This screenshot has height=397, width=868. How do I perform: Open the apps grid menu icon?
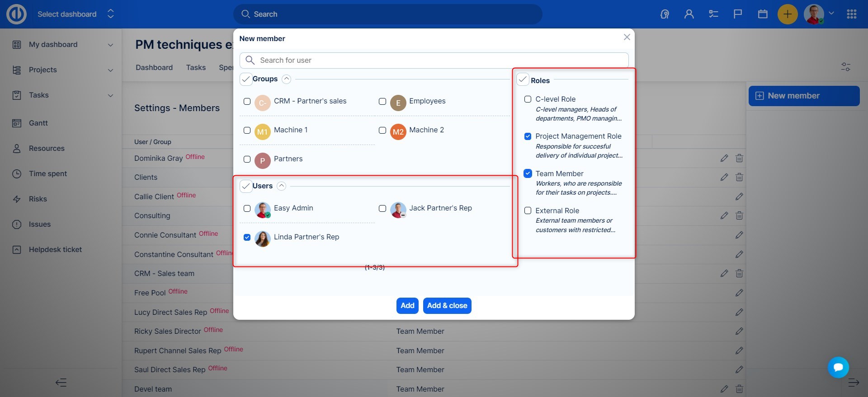(852, 14)
